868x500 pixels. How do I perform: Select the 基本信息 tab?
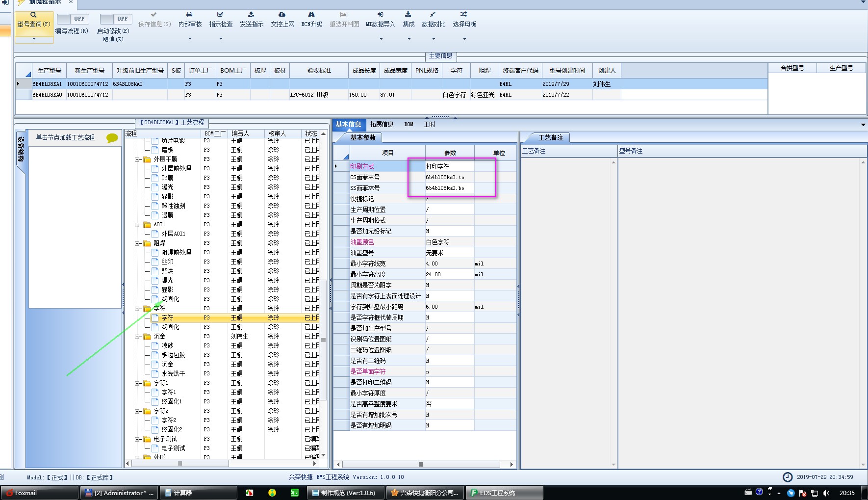point(348,124)
